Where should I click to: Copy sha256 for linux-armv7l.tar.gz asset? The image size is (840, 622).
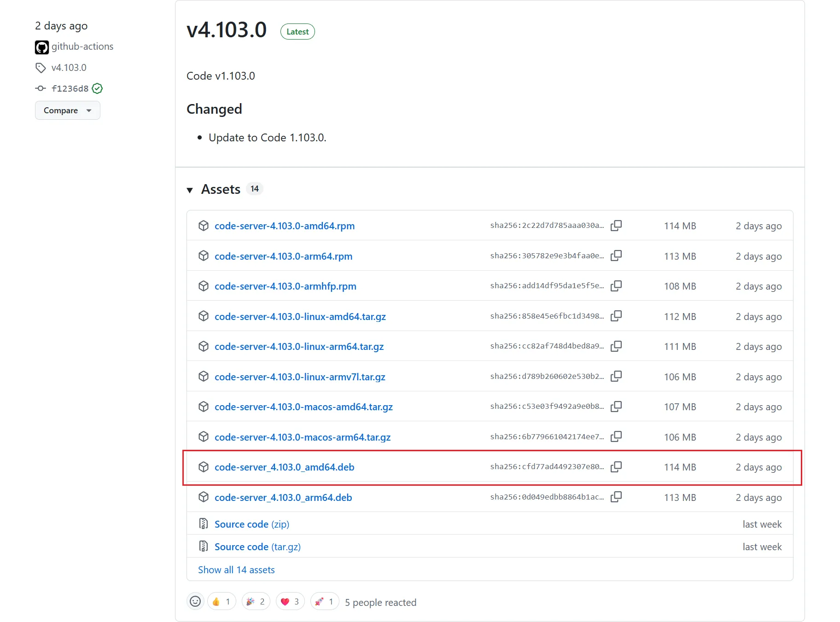pos(616,376)
